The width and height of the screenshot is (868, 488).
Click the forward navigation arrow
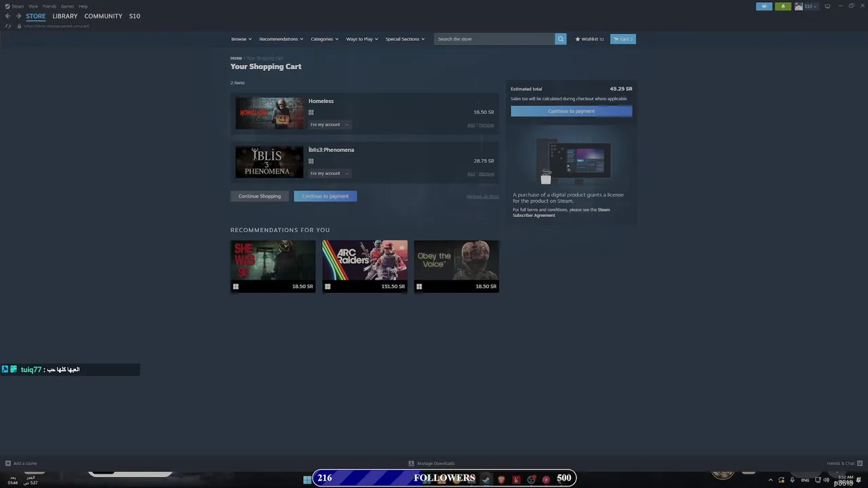coord(18,16)
